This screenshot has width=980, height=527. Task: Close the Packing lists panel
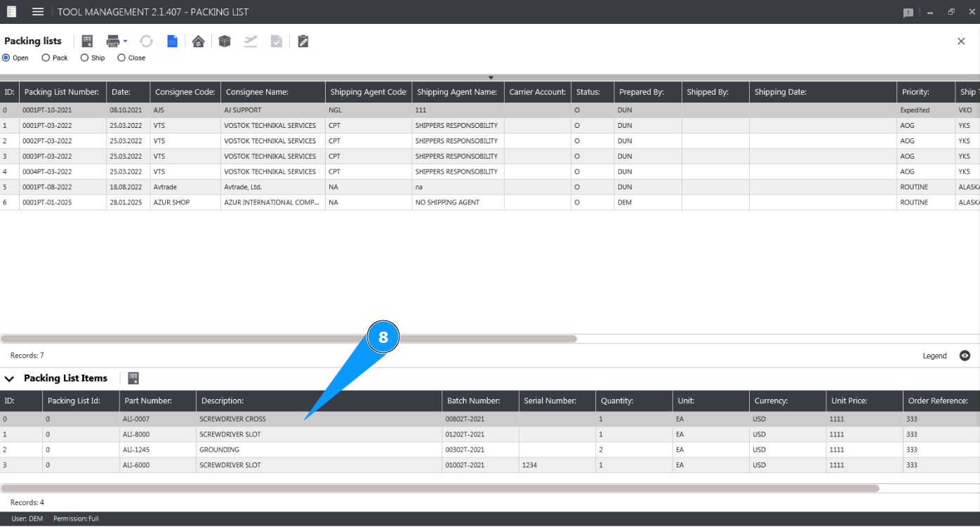pyautogui.click(x=961, y=41)
